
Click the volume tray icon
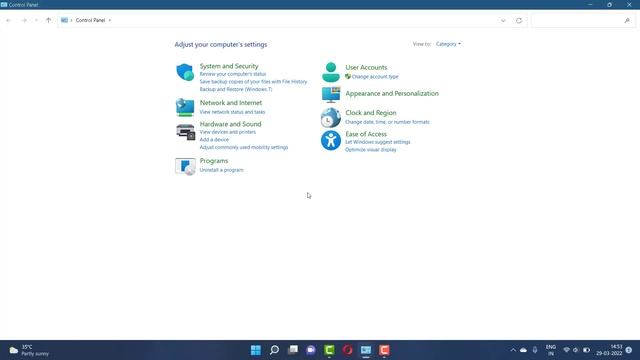576,350
